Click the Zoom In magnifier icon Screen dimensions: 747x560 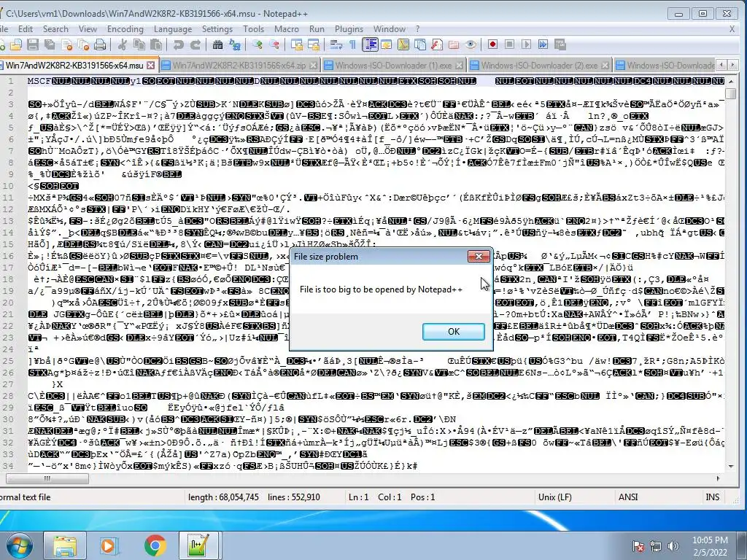tap(258, 44)
